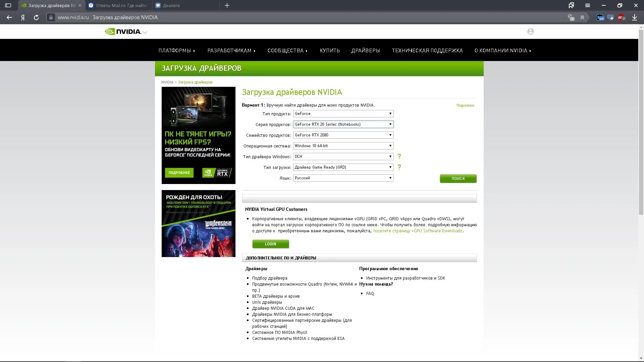Viewport: 644px width, 362px height.
Task: Open the ДРАЙВЕРЫ nav item
Action: (366, 51)
